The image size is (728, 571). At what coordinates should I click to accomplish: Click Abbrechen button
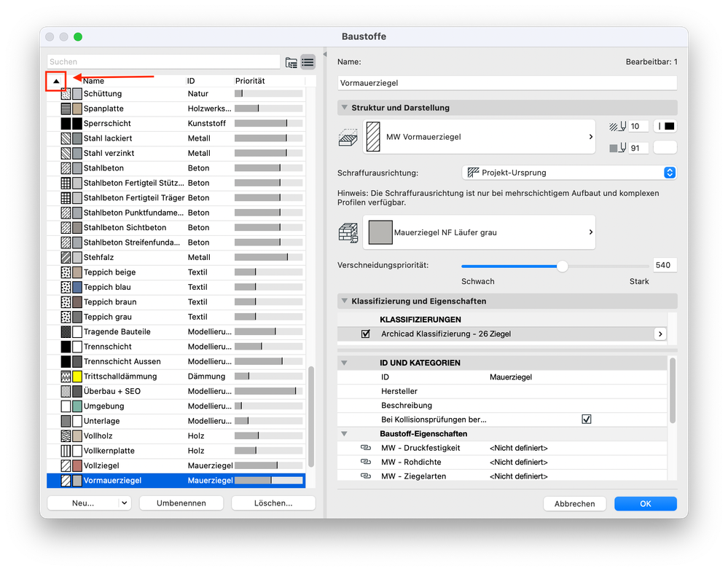coord(575,504)
